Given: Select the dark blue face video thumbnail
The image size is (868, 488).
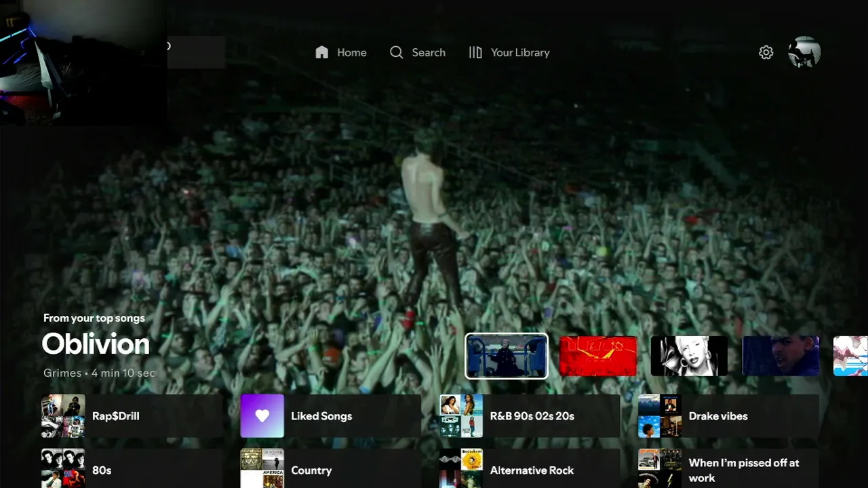Looking at the screenshot, I should pos(781,356).
